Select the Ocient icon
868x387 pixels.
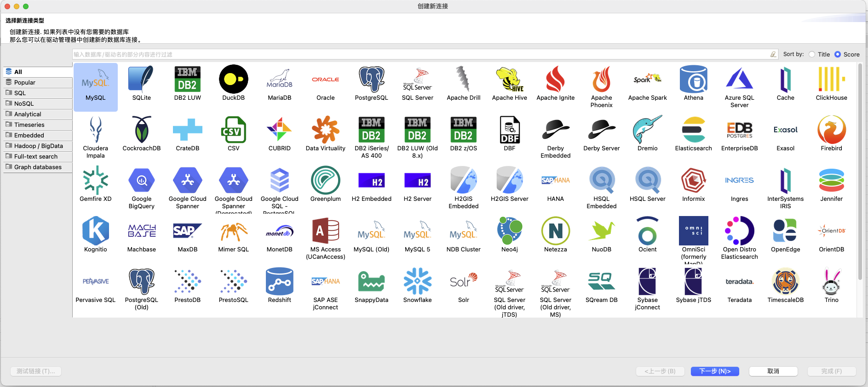click(648, 231)
